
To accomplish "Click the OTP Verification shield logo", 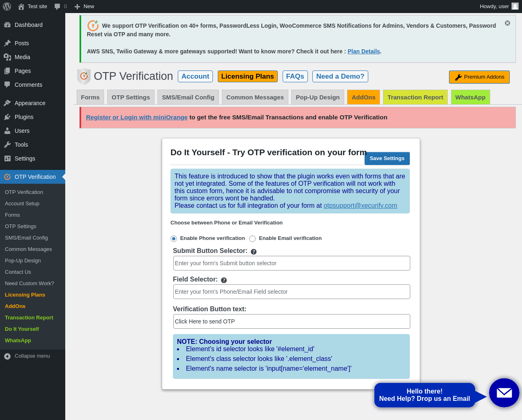I will (84, 76).
